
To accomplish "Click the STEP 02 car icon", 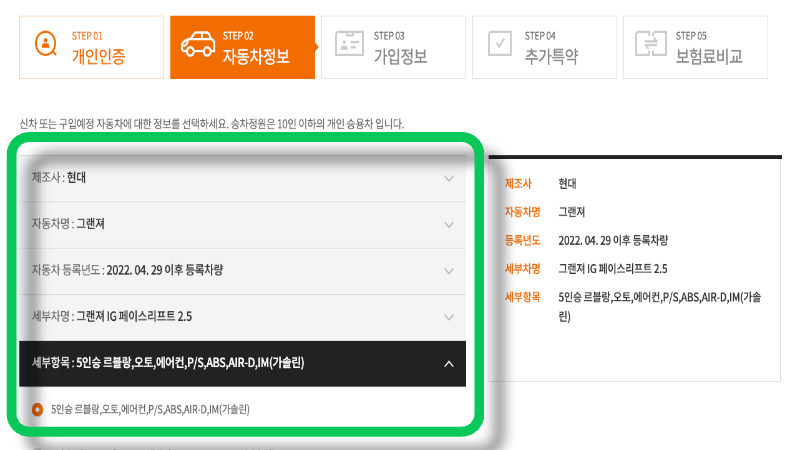I will [x=198, y=44].
